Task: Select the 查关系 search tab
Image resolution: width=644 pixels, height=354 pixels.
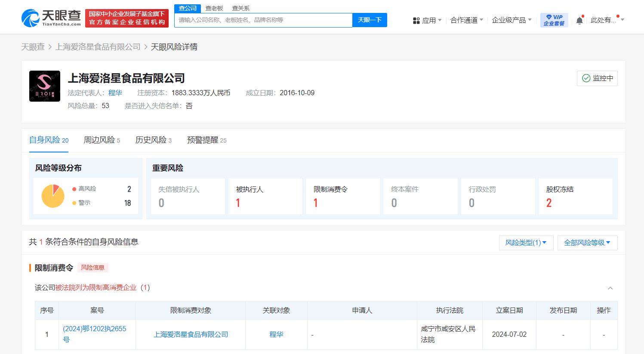Action: (x=240, y=8)
